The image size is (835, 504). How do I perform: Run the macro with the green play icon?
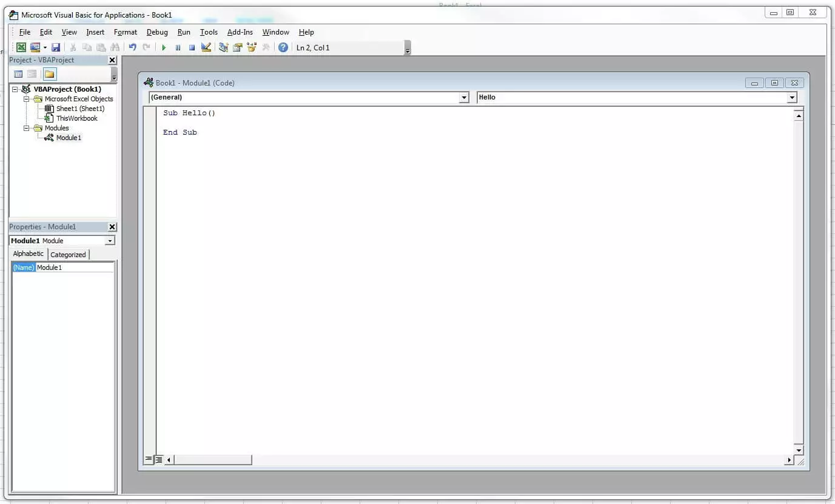[164, 47]
